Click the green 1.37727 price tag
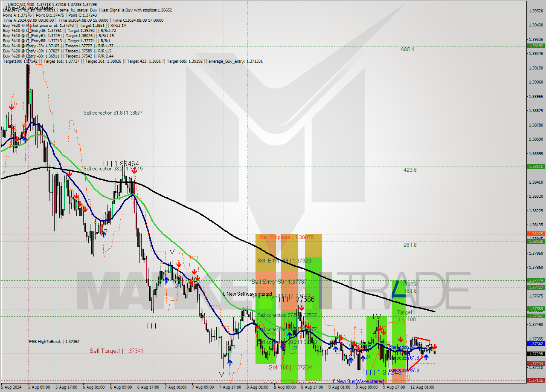Screen dimensions: 546x392 pyautogui.click(x=535, y=287)
